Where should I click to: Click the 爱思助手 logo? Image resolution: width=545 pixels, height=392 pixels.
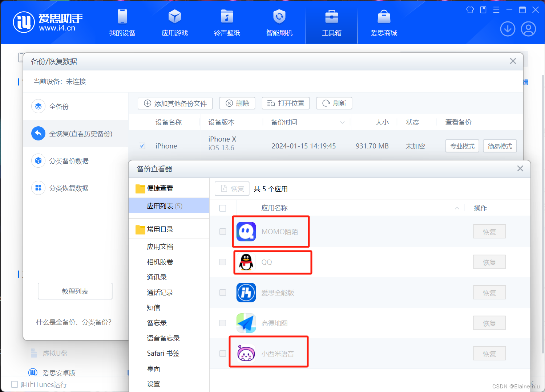pos(48,22)
